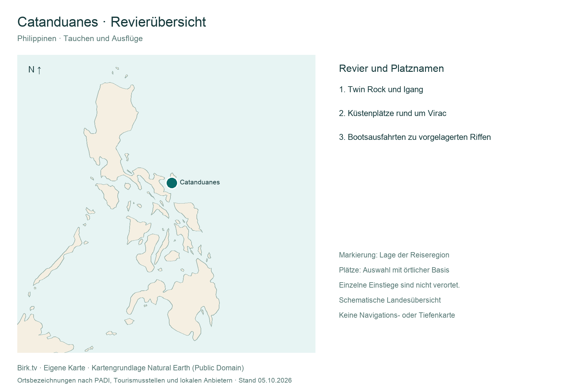The width and height of the screenshot is (565, 392).
Task: Click the teal Catanduanes location marker
Action: [172, 183]
